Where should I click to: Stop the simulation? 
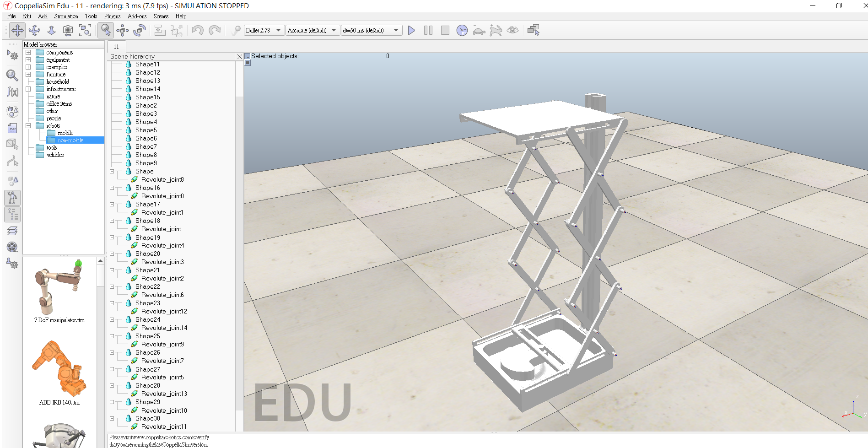point(445,30)
